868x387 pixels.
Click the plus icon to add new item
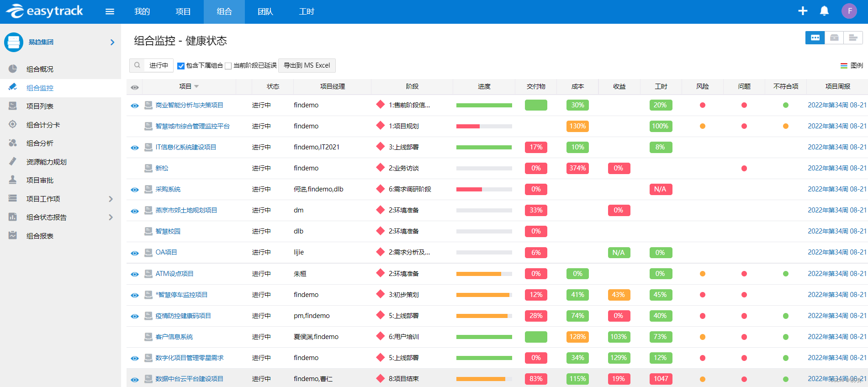[803, 11]
